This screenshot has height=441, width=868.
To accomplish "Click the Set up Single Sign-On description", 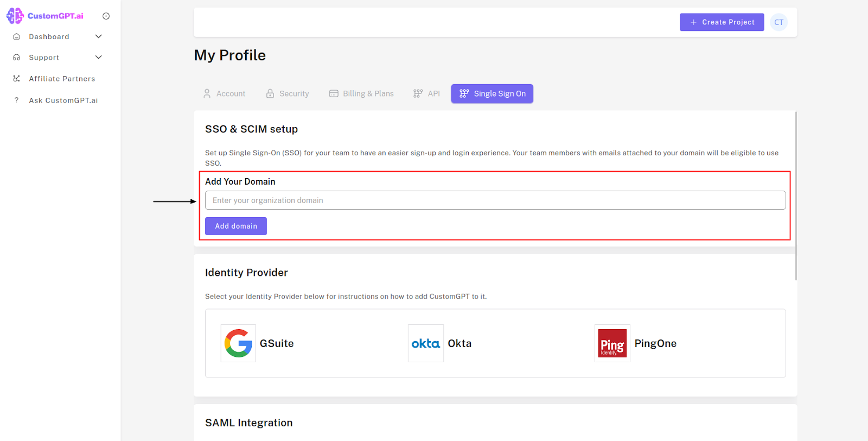I will 492,158.
